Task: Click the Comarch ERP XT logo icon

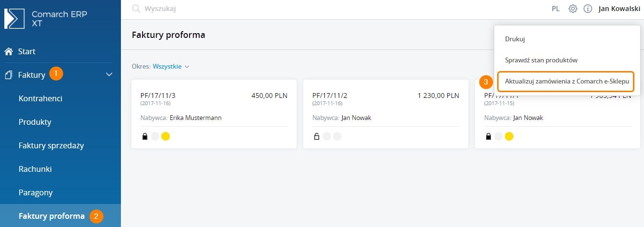Action: pyautogui.click(x=14, y=19)
